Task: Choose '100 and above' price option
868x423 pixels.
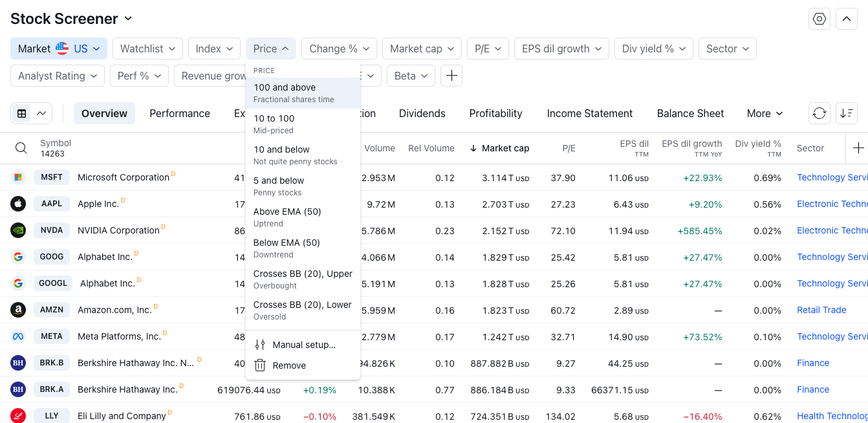Action: coord(303,93)
